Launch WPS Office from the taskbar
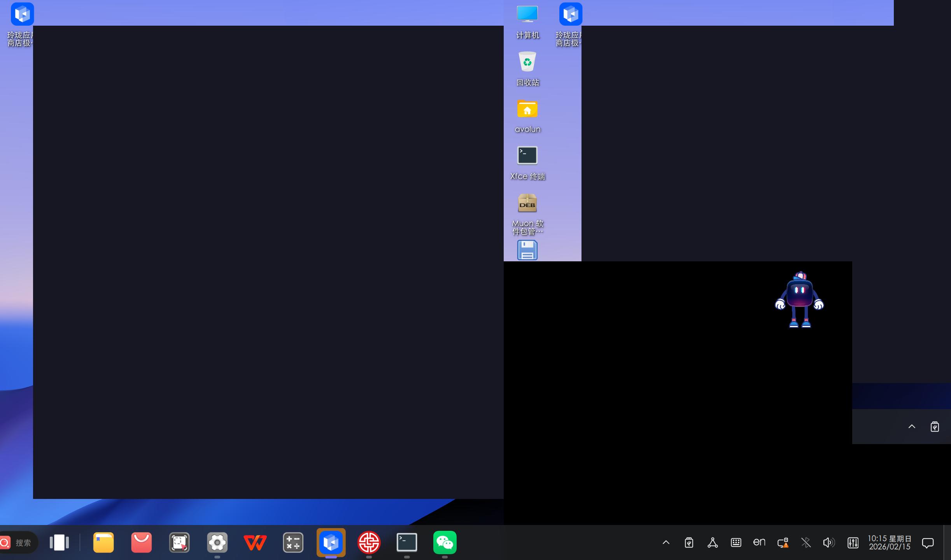This screenshot has height=560, width=951. click(x=255, y=542)
